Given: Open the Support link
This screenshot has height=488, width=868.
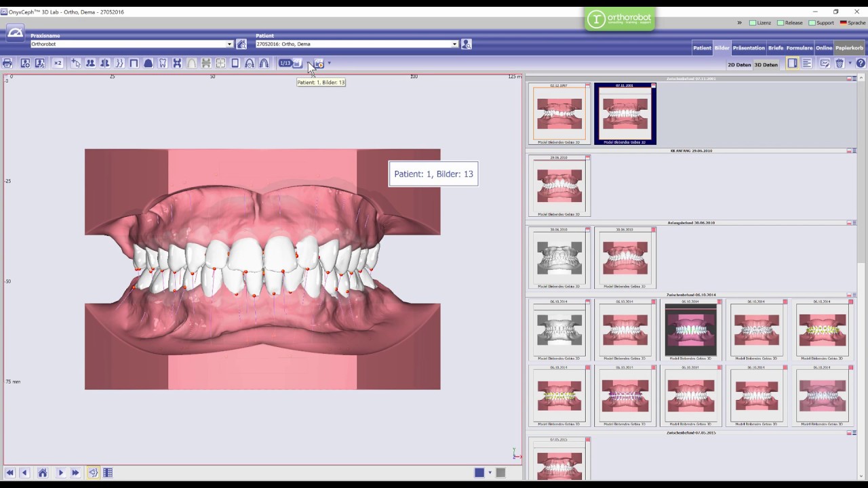Looking at the screenshot, I should (821, 22).
